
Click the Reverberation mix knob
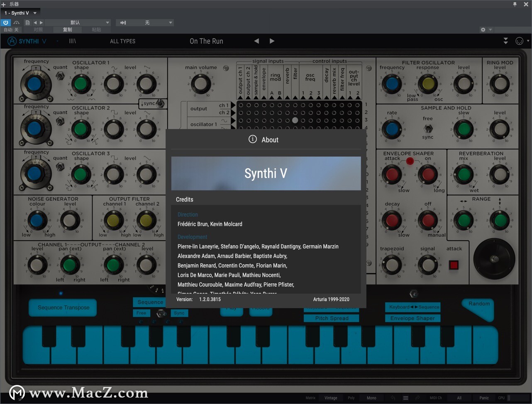point(464,174)
